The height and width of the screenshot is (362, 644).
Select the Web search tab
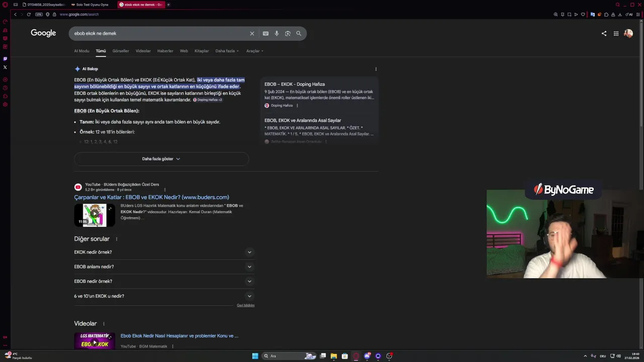coord(184,51)
